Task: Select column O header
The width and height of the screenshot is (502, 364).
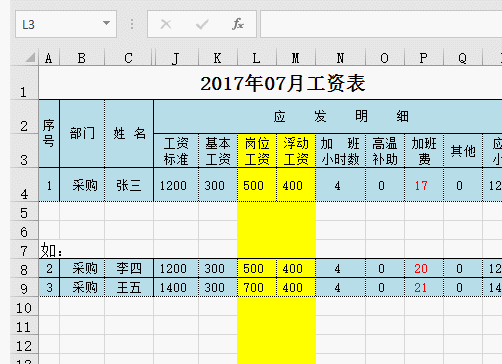Action: [385, 58]
